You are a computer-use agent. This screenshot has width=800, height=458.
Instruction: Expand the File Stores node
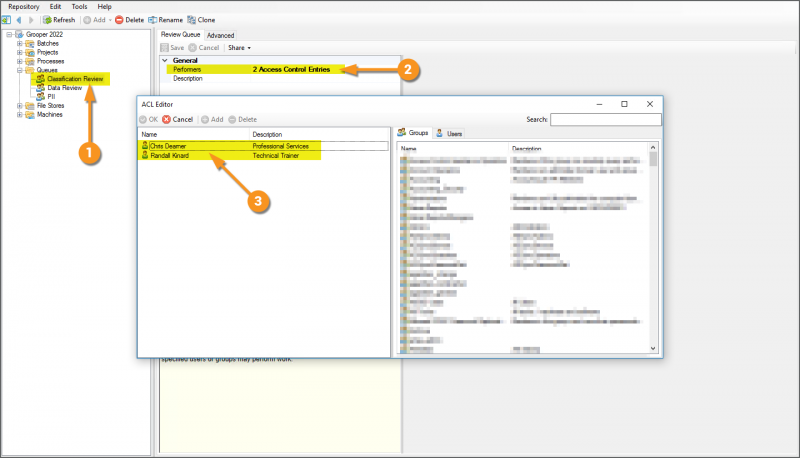pyautogui.click(x=19, y=106)
